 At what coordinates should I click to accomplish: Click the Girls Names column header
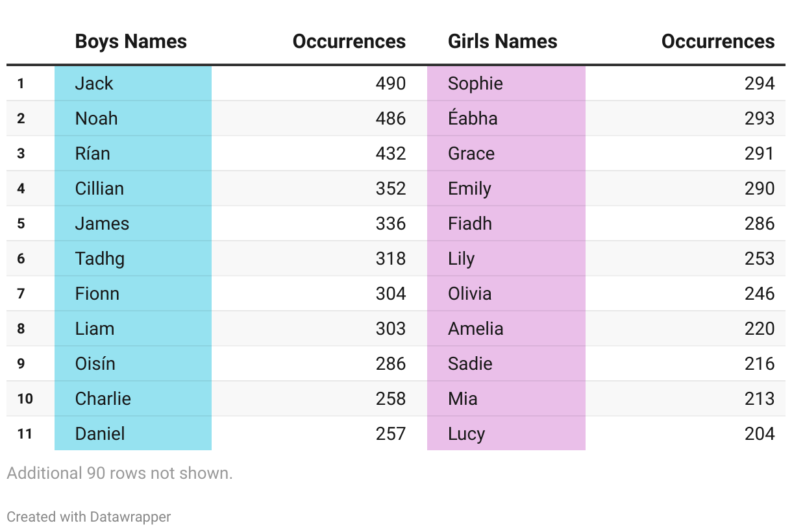point(502,42)
